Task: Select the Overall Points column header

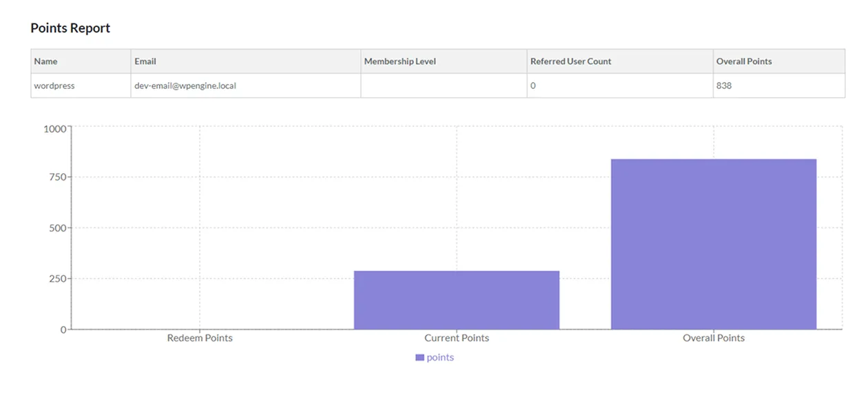Action: pos(779,61)
